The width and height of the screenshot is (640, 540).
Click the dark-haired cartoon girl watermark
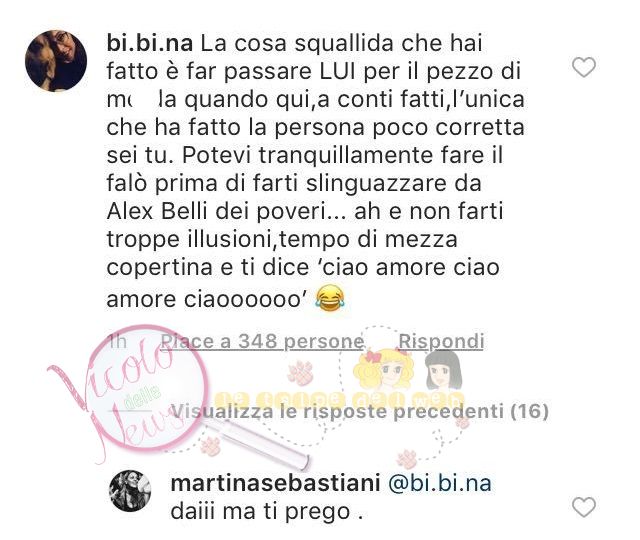click(x=444, y=369)
